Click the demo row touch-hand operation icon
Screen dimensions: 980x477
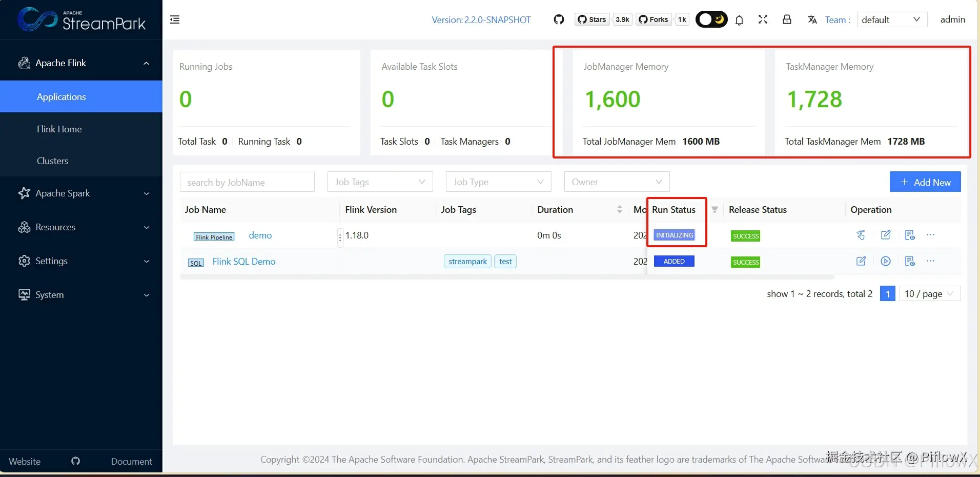861,235
